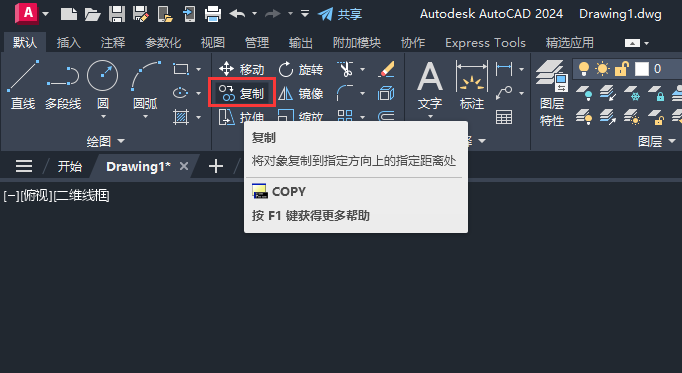Click the erase tool eraser icon
This screenshot has width=682, height=373.
(x=386, y=69)
